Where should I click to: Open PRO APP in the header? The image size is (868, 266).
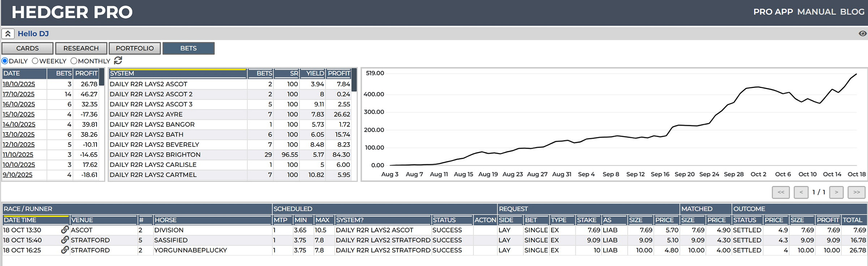[x=773, y=12]
